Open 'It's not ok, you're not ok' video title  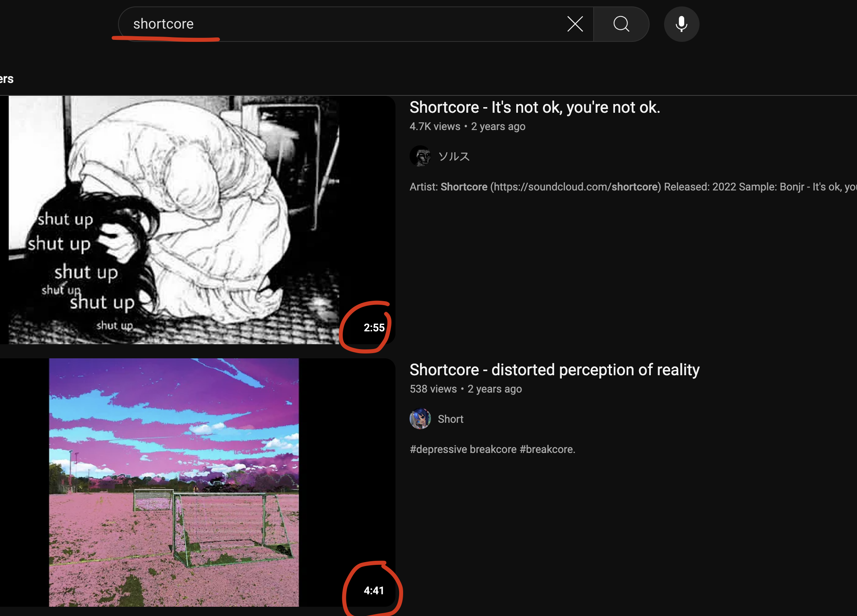pyautogui.click(x=534, y=107)
